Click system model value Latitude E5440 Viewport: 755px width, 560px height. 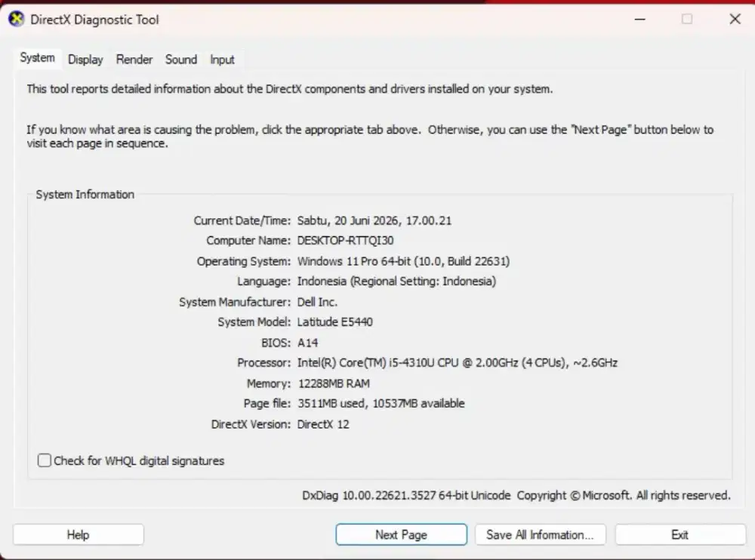334,322
